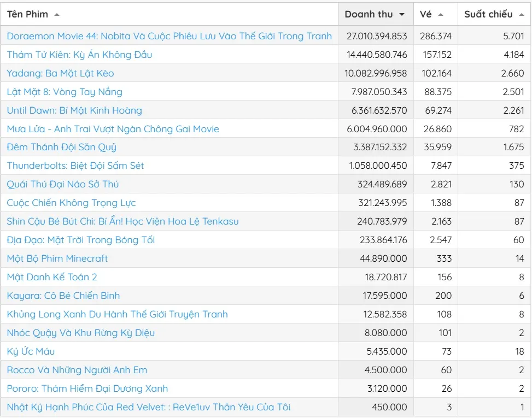Screen dimensions: 532x418
Task: Sort by Vé column arrow
Action: point(441,15)
